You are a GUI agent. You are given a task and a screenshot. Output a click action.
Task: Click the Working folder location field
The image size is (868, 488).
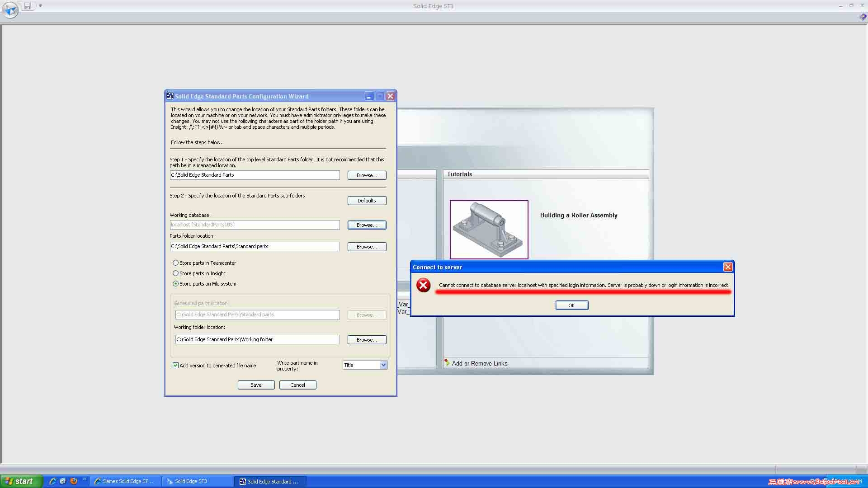[x=257, y=339]
